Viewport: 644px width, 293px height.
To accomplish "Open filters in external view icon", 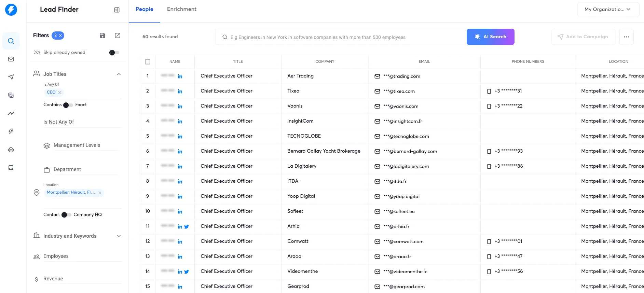I will [x=118, y=36].
